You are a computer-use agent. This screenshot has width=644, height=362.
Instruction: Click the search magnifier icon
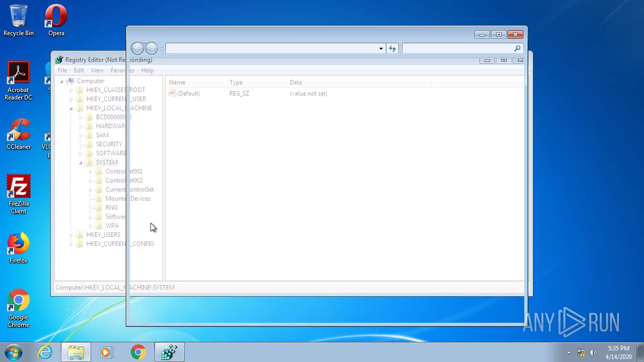[x=517, y=48]
